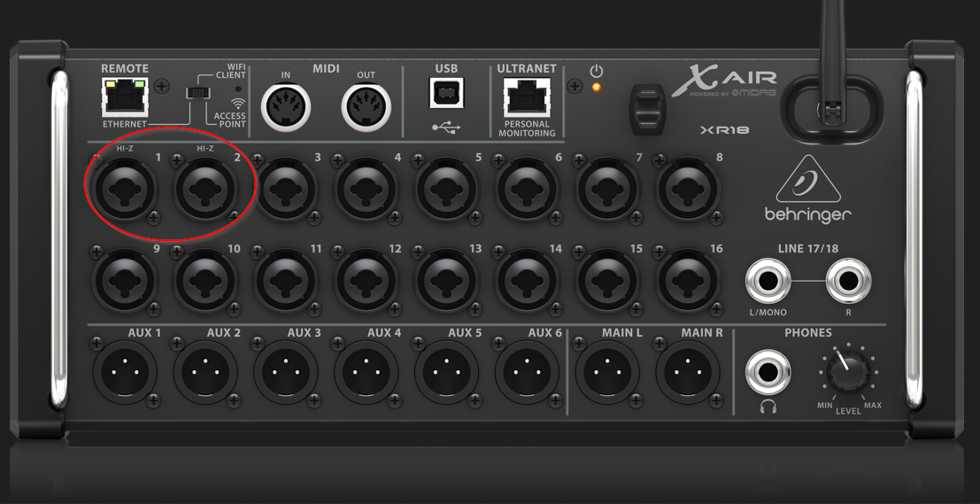980x504 pixels.
Task: Click the ACCESS POINT label
Action: (230, 120)
